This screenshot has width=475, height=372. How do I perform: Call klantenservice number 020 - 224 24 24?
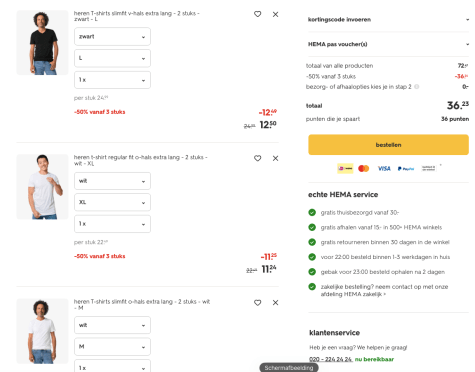coord(330,359)
